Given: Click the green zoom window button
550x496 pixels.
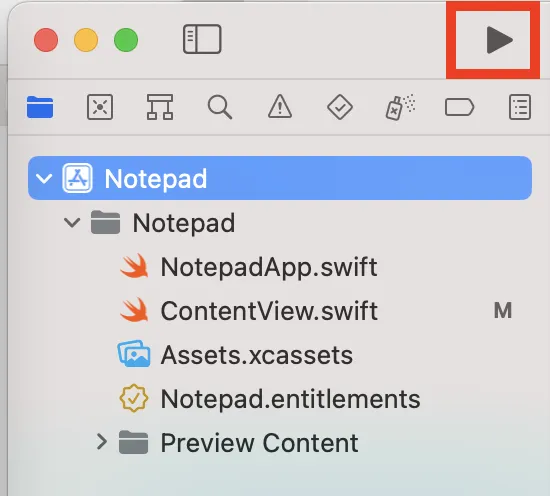Looking at the screenshot, I should click(126, 40).
